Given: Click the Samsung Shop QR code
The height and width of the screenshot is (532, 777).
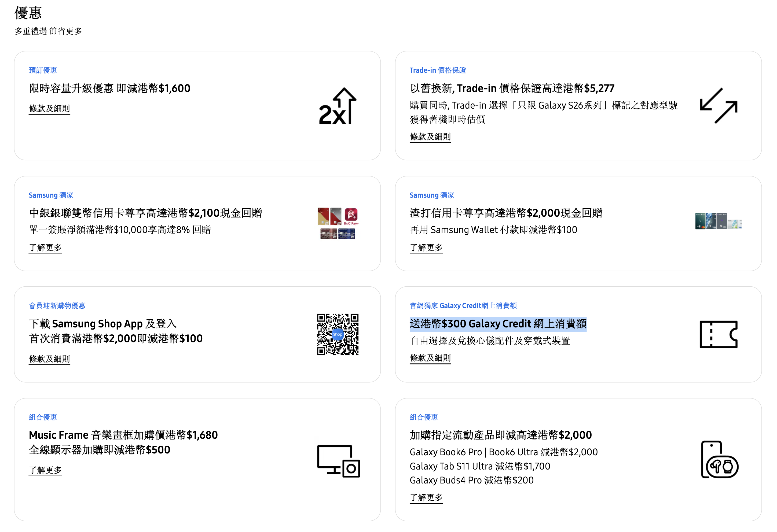Looking at the screenshot, I should pos(338,334).
